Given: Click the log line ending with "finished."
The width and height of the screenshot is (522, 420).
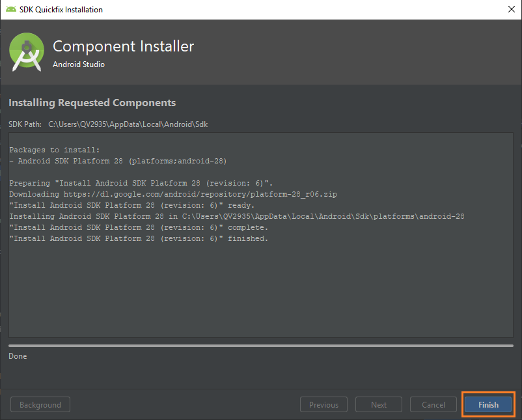Looking at the screenshot, I should (138, 238).
